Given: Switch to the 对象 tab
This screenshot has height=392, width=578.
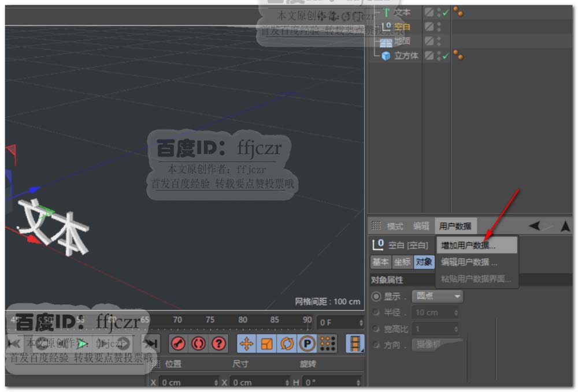Looking at the screenshot, I should click(x=424, y=262).
